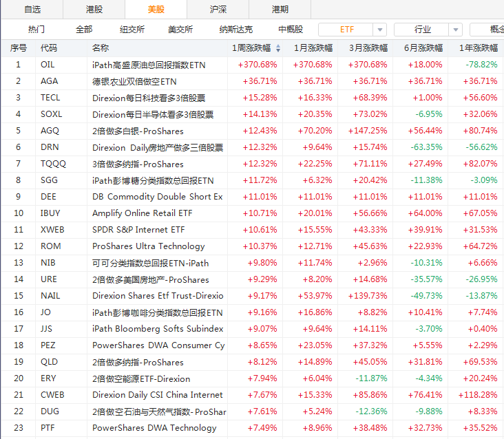Select the NIB ticker code
Image resolution: width=504 pixels, height=439 pixels.
[x=48, y=263]
